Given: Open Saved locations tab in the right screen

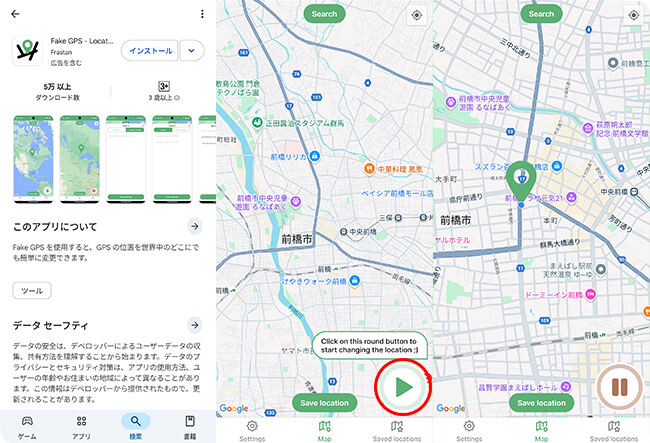Looking at the screenshot, I should (x=614, y=431).
